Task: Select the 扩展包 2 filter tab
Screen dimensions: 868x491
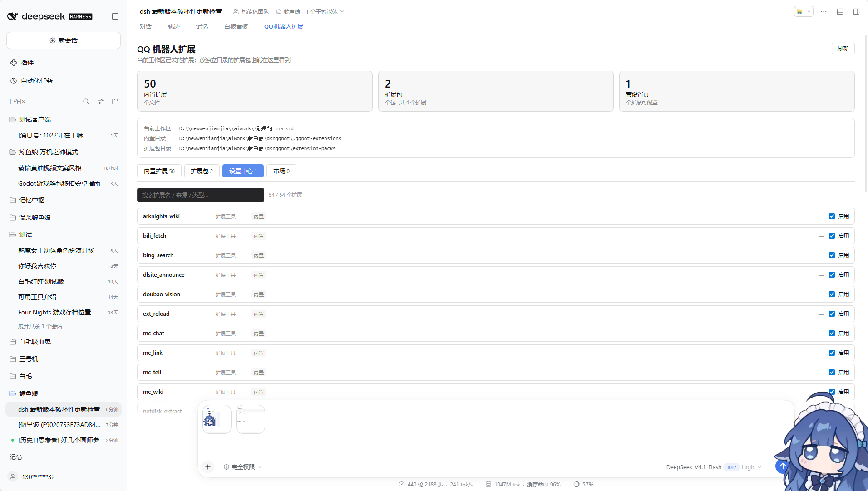Action: click(202, 171)
